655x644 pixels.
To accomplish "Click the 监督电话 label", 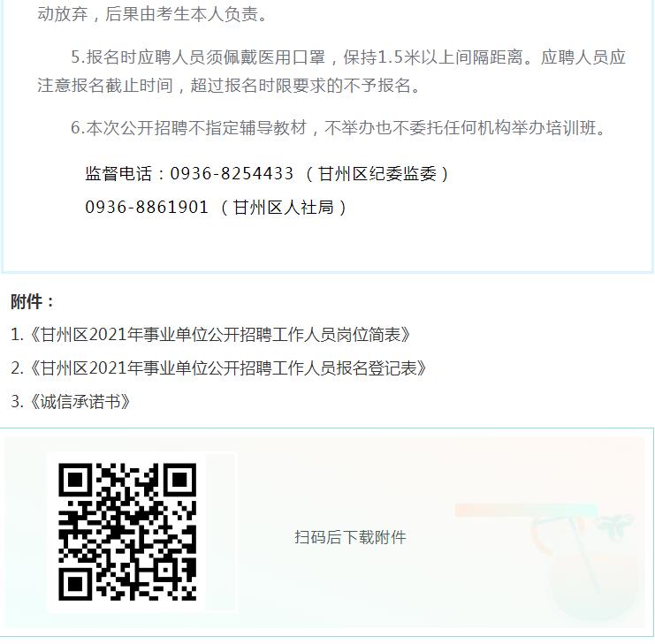I will pos(118,174).
